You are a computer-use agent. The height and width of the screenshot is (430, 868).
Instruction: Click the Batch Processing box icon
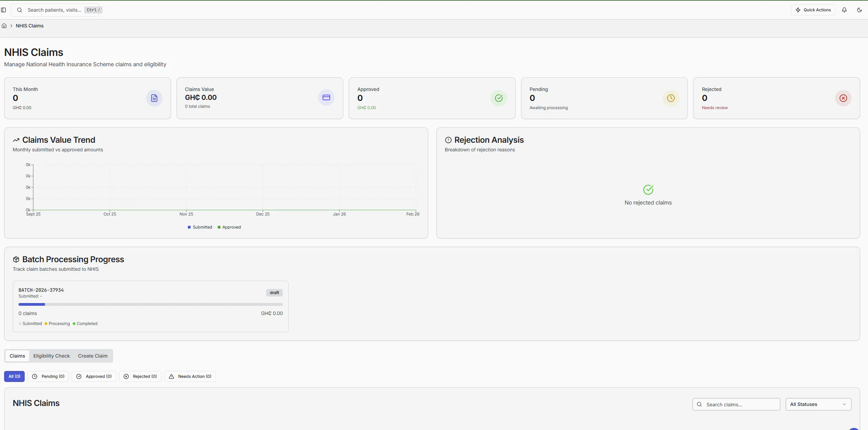point(16,259)
